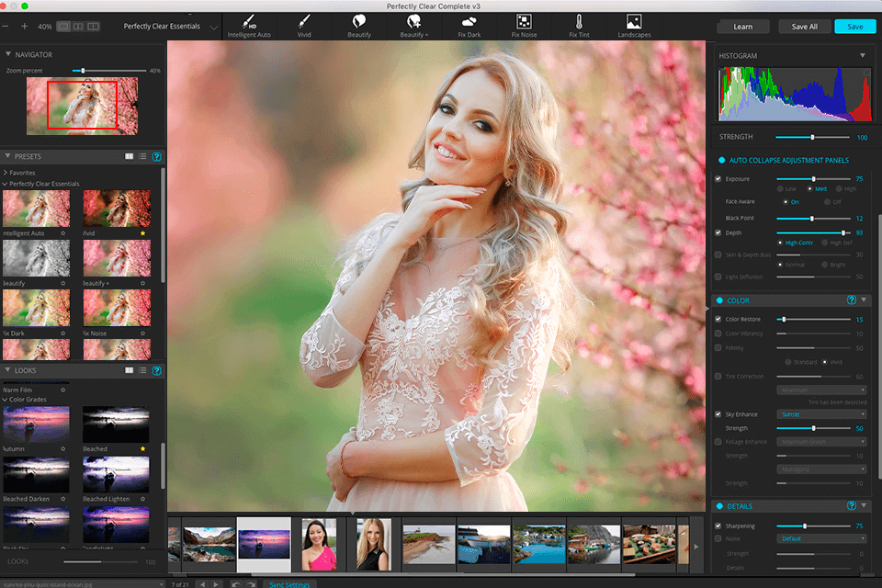Disable the Exposure checkbox
Viewport: 882px width, 588px height.
click(718, 178)
